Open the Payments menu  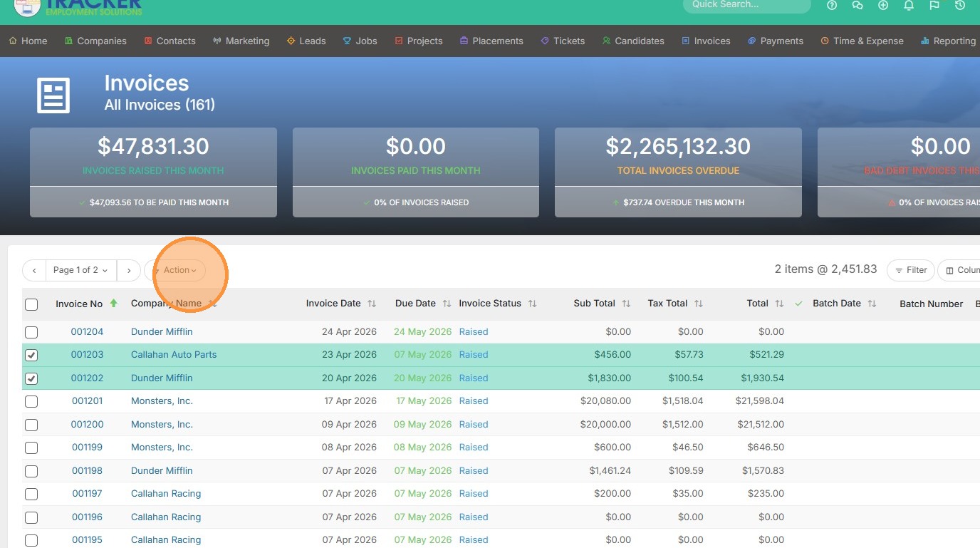pos(776,41)
